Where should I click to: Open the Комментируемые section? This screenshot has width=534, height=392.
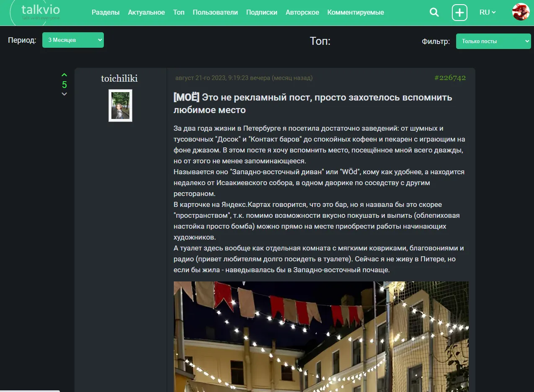(x=356, y=13)
